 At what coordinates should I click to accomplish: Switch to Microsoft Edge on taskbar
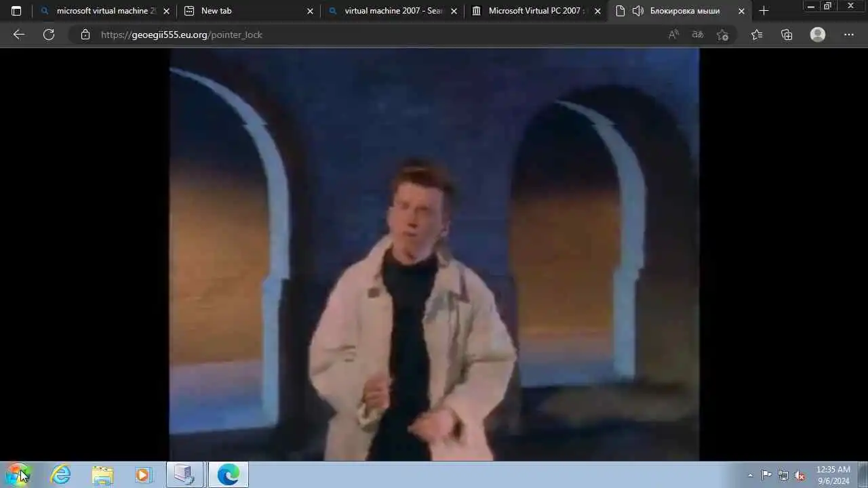[x=228, y=474]
